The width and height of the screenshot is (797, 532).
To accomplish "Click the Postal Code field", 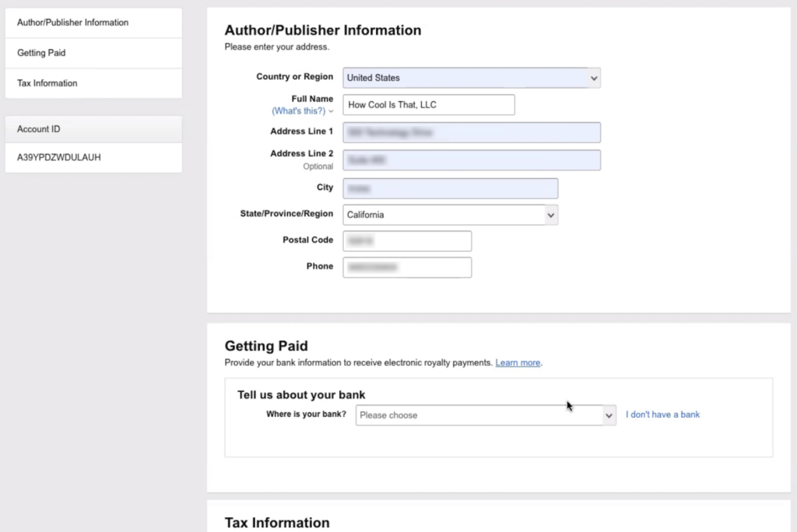I will pyautogui.click(x=406, y=241).
